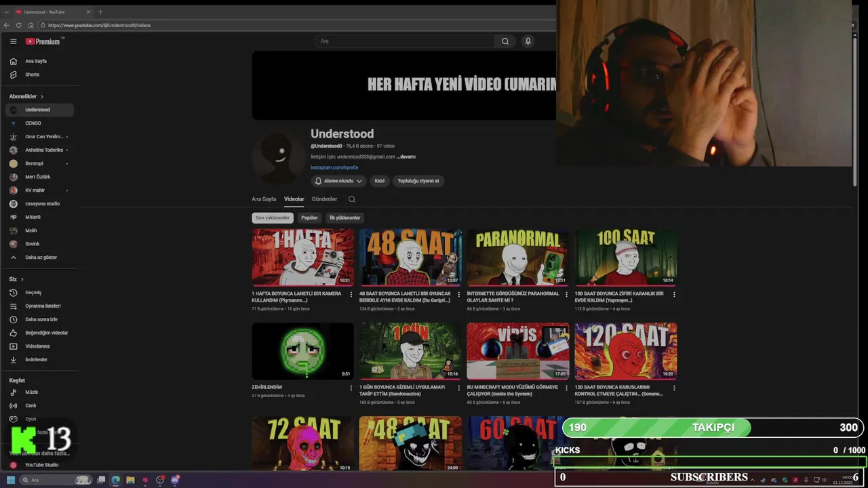Play 1 GÜN BOYUNCA Randonautica thumbnail
The image size is (868, 488).
coord(410,350)
